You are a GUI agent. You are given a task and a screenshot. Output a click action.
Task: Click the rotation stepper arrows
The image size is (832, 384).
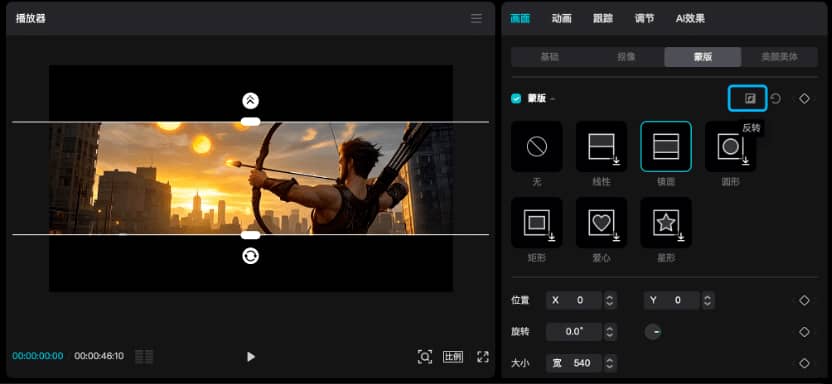coord(610,332)
